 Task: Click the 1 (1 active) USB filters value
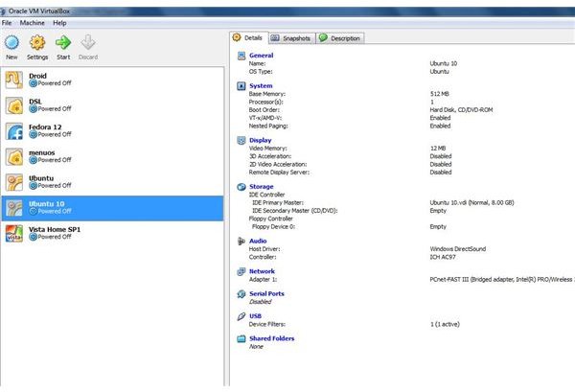[445, 324]
